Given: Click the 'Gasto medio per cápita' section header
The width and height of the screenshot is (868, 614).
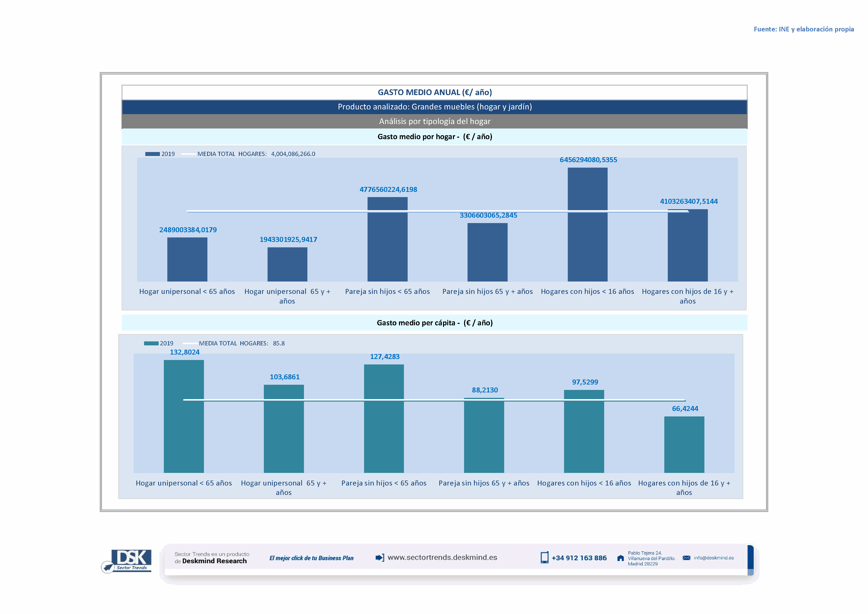Looking at the screenshot, I should tap(434, 323).
